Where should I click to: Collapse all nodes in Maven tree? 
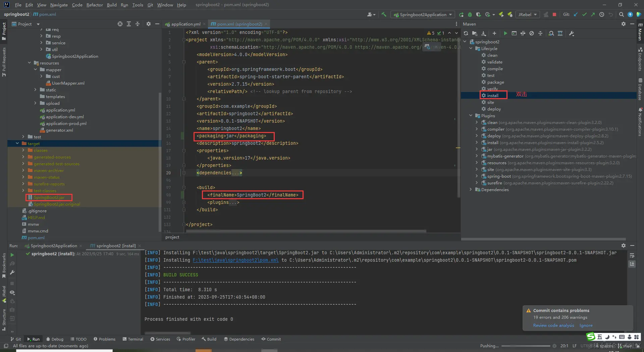click(540, 33)
